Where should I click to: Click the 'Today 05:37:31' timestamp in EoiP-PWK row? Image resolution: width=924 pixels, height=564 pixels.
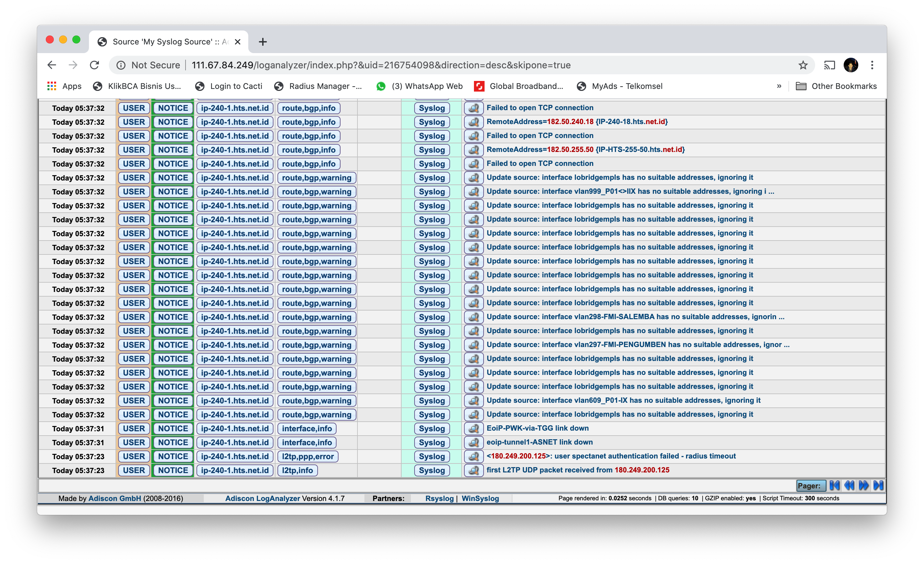[78, 429]
